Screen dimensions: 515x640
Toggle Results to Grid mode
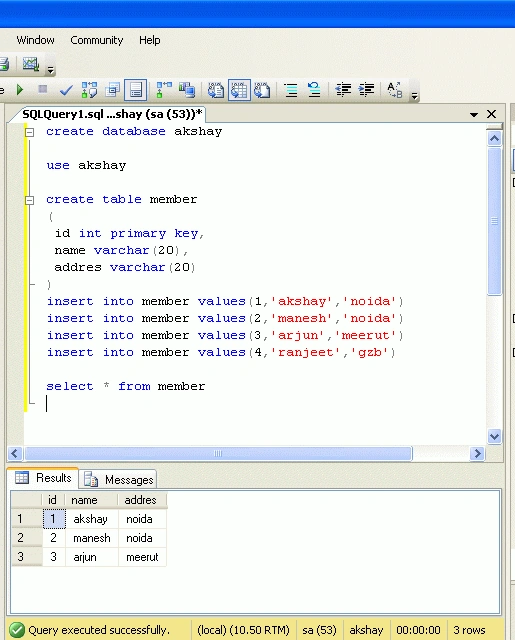point(239,90)
